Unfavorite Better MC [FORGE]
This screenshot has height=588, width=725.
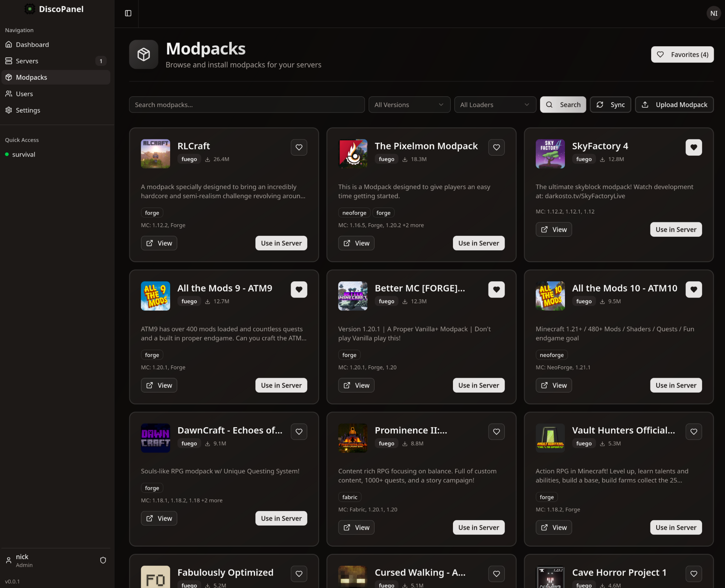(496, 289)
